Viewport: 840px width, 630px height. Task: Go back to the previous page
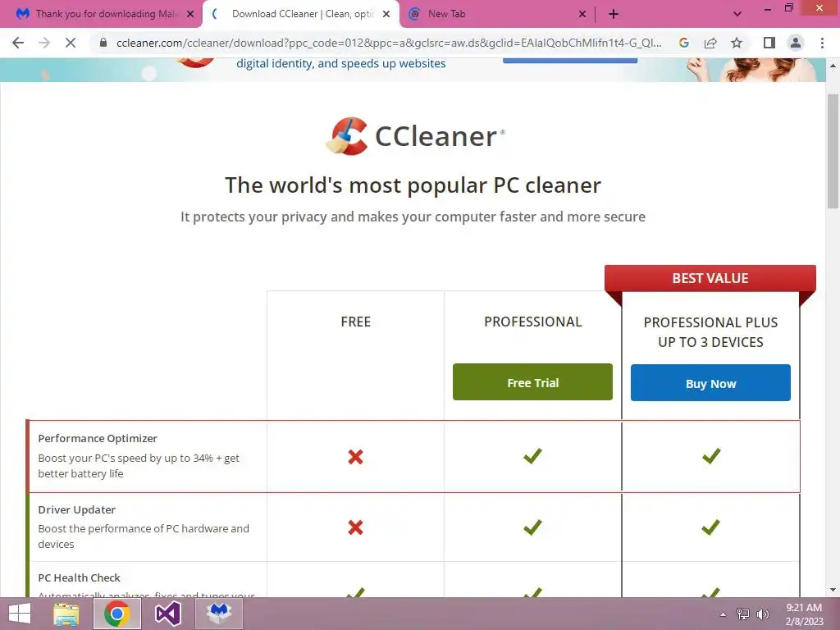pos(18,43)
